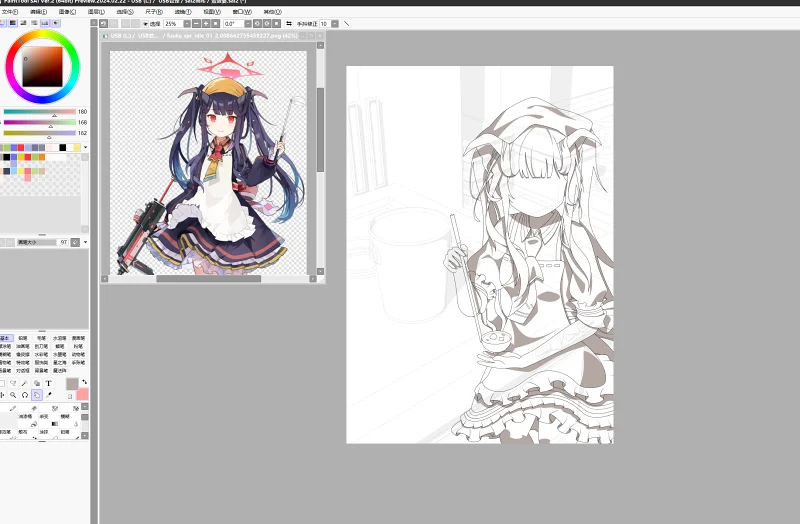Switch to the 水墨笔 brush group
Image resolution: width=800 pixels, height=524 pixels.
(60, 354)
